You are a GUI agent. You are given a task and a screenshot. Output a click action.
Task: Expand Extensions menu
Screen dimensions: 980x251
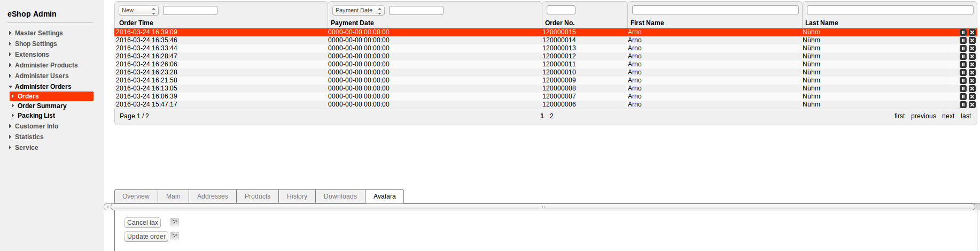click(32, 55)
